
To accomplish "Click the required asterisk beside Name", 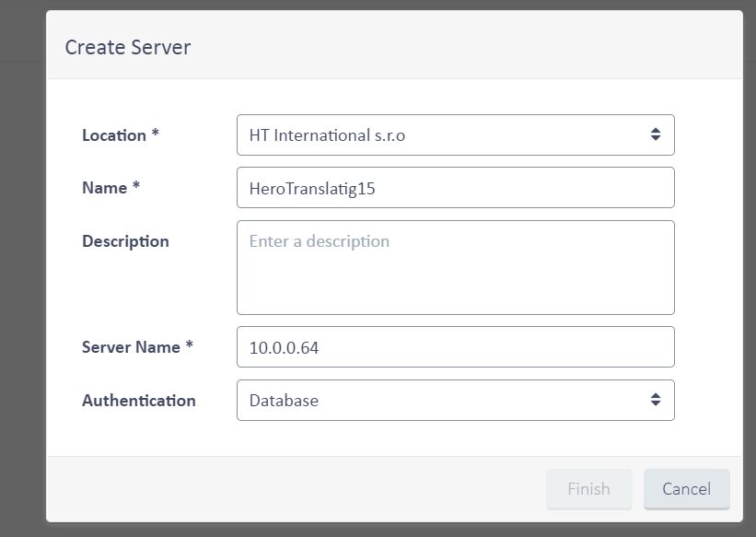I will click(x=136, y=185).
